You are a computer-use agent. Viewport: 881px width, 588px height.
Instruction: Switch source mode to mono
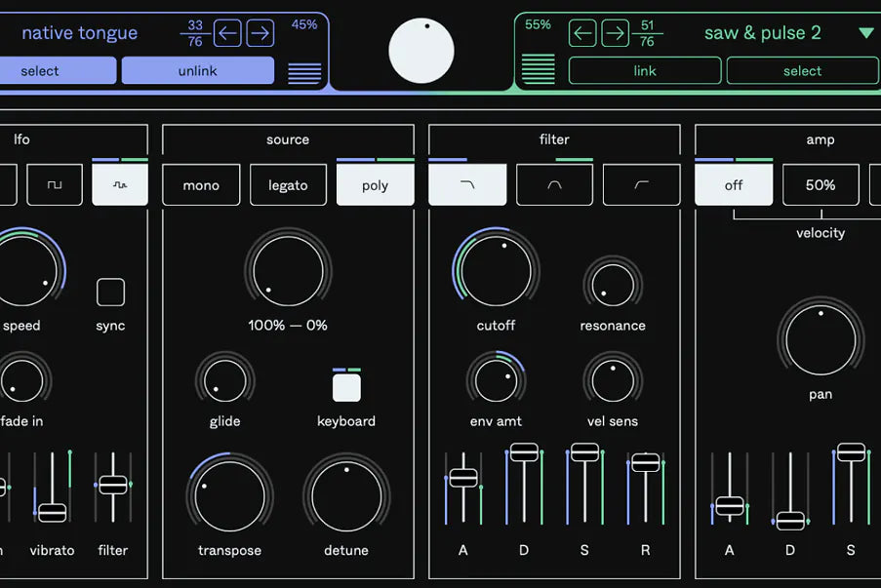coord(201,185)
